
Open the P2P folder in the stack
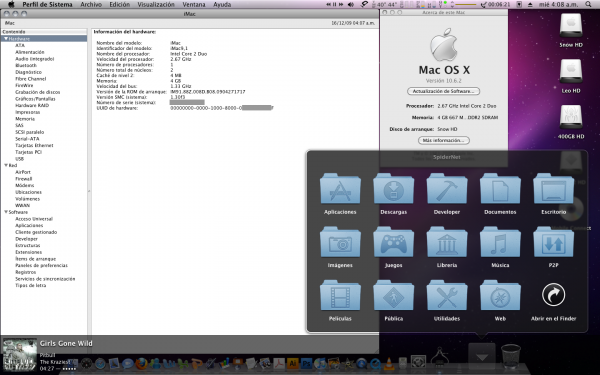553,242
